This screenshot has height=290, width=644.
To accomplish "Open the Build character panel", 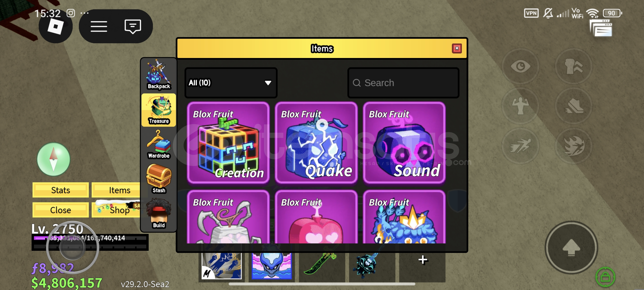I will [x=159, y=214].
